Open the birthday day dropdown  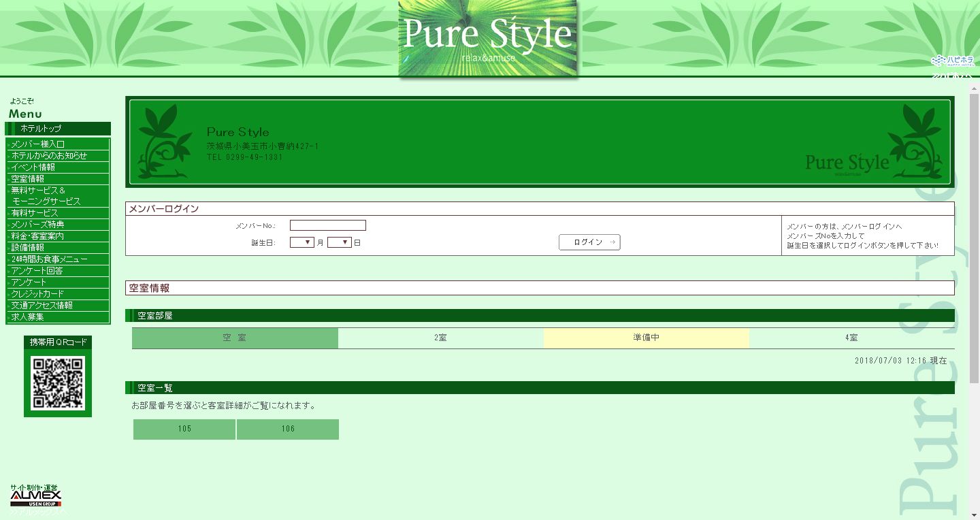click(x=340, y=242)
